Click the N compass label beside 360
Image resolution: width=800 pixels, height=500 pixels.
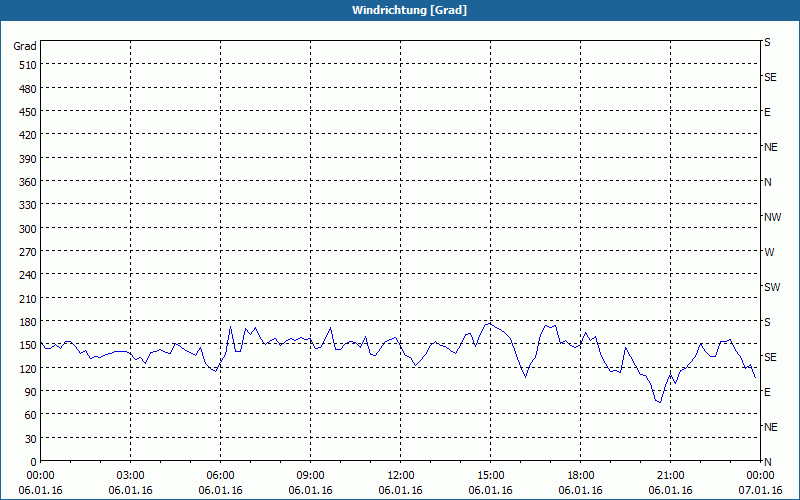tap(767, 182)
